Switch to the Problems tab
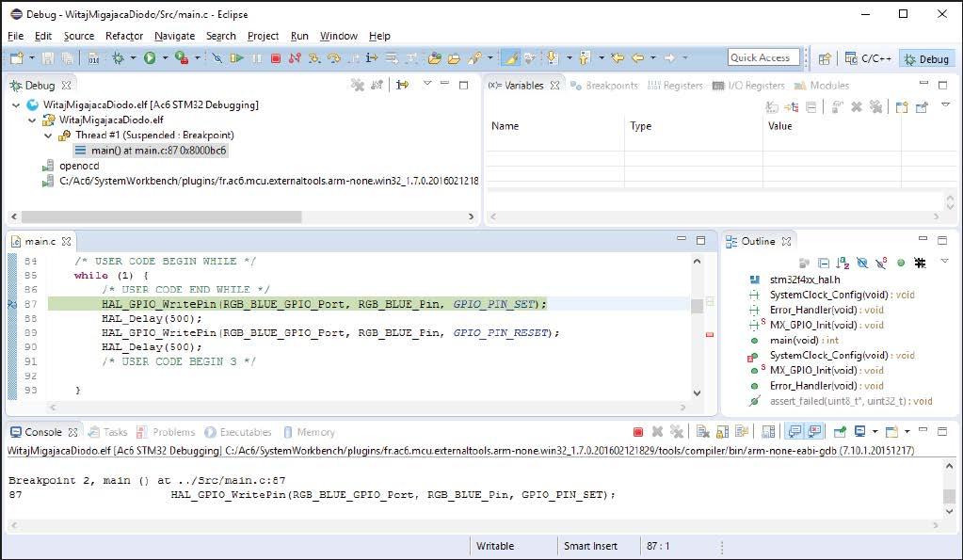Screen dimensions: 963x560 (166, 432)
